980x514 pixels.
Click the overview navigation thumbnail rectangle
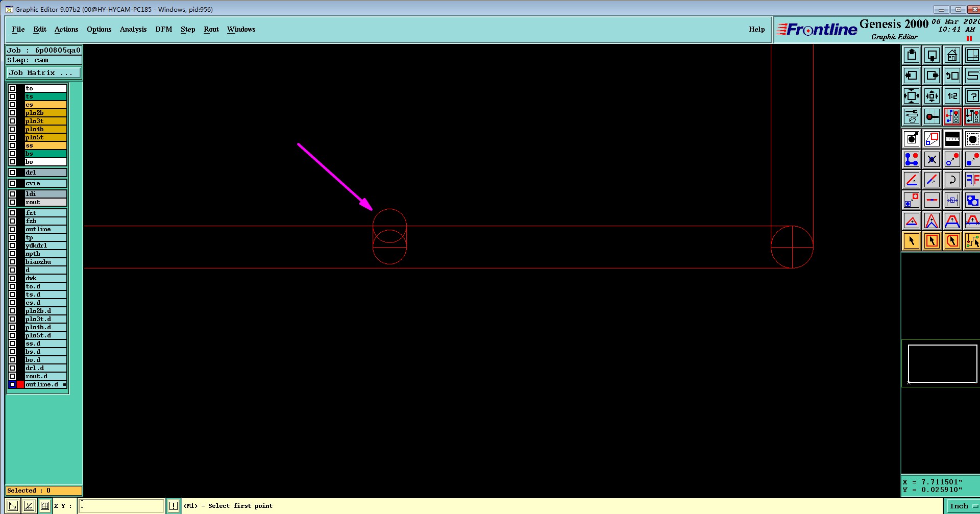[x=942, y=363]
